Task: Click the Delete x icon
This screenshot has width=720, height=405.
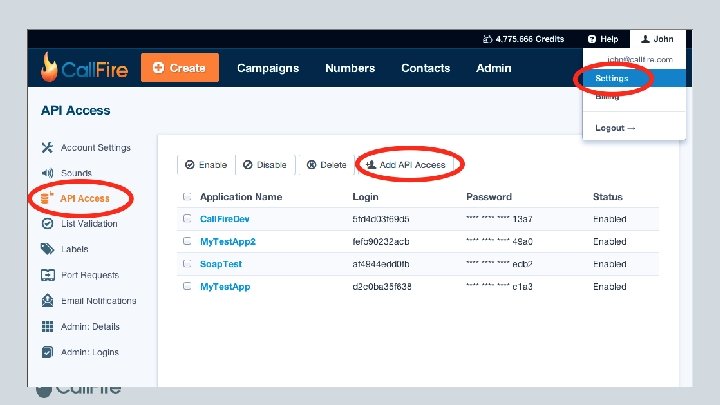Action: pyautogui.click(x=311, y=164)
